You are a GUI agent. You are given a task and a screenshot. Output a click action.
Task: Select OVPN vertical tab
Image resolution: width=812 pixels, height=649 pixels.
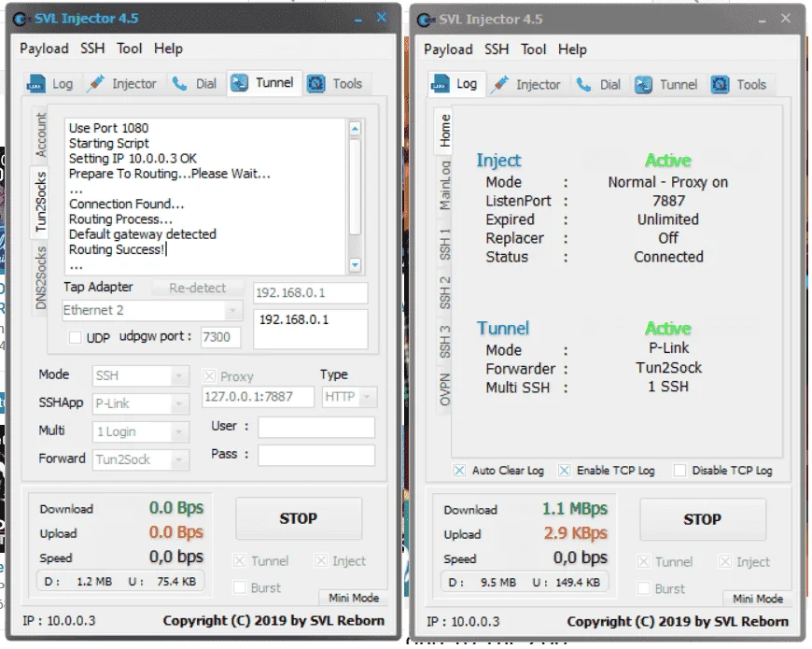pyautogui.click(x=444, y=389)
